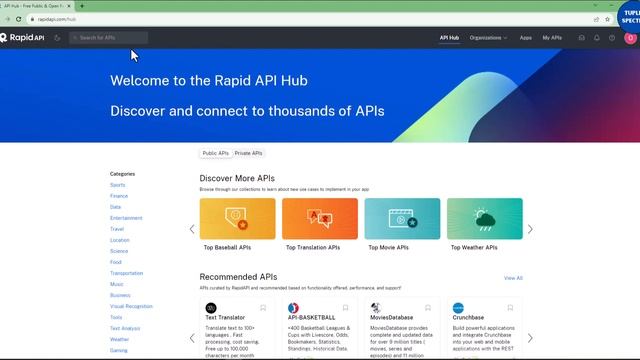Click the Crunchbase logo icon
The width and height of the screenshot is (640, 360).
point(458,308)
